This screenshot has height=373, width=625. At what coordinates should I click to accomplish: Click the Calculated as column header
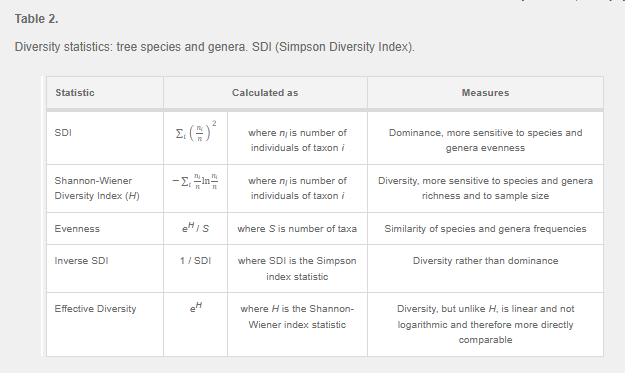(265, 93)
